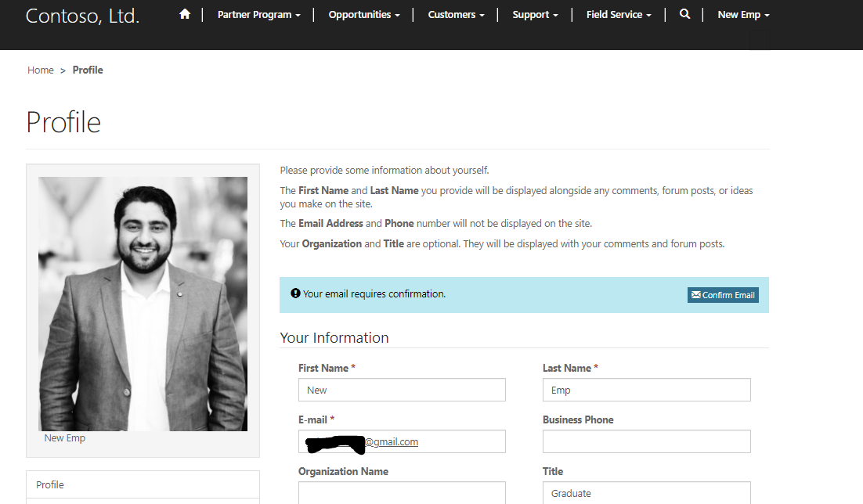863x504 pixels.
Task: Click the Title field containing Graduate
Action: pyautogui.click(x=646, y=493)
